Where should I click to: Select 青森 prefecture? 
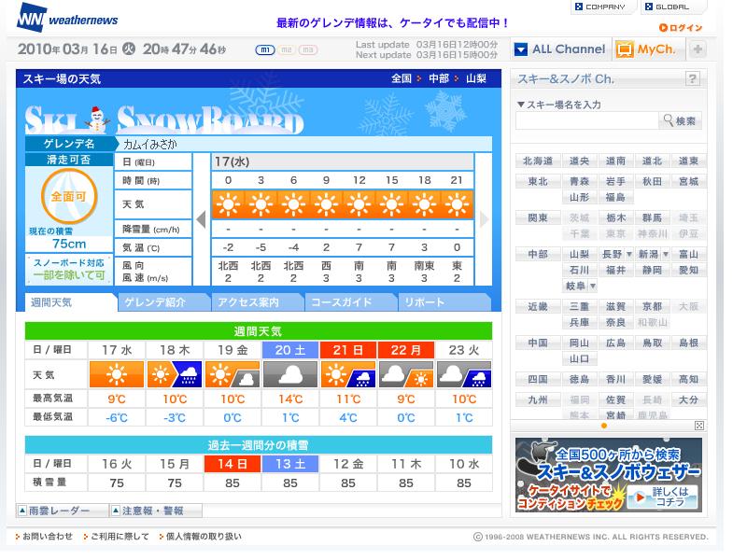[x=579, y=181]
